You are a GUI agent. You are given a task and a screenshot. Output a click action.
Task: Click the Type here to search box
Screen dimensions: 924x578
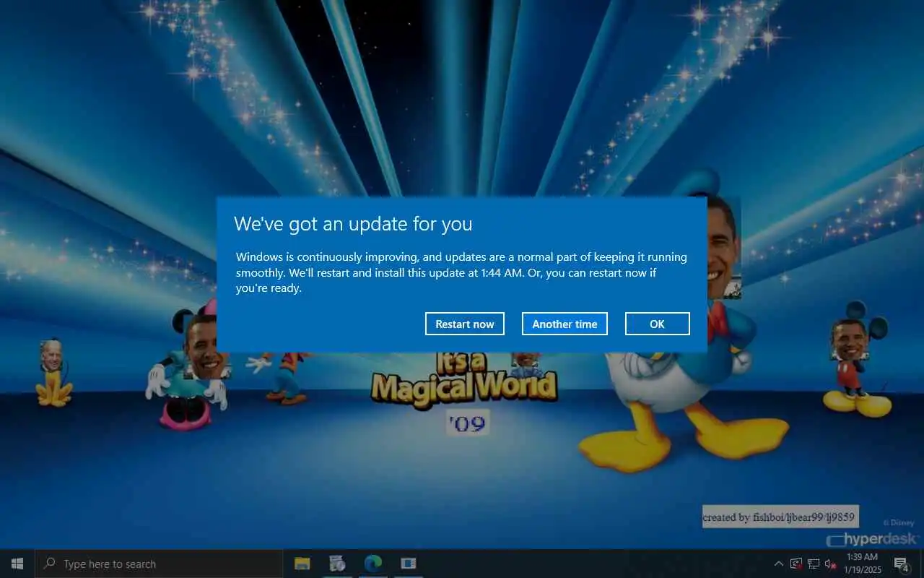159,564
